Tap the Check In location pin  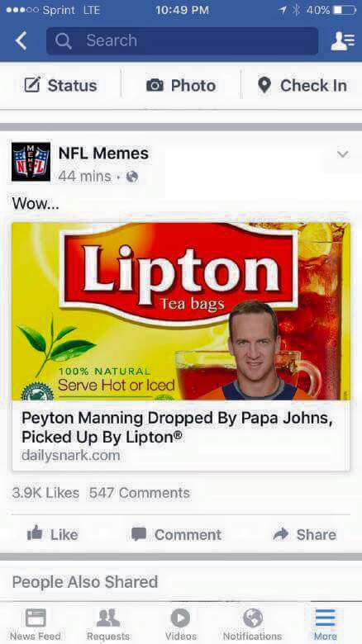click(x=264, y=85)
